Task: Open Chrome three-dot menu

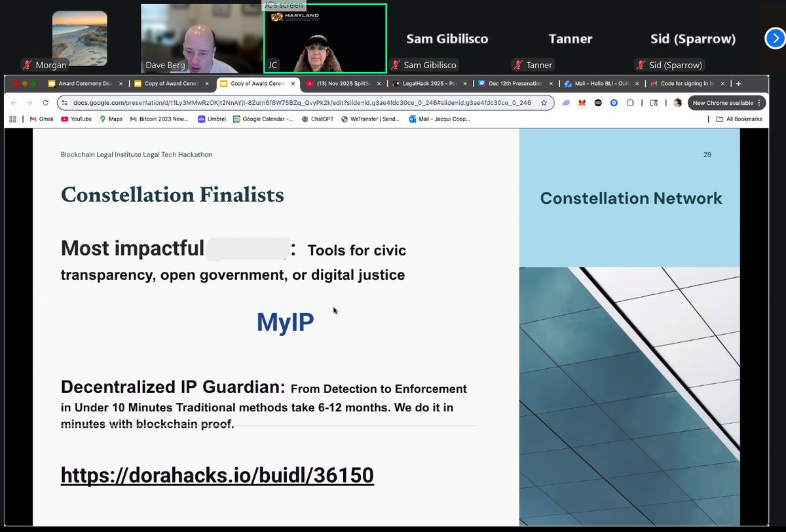Action: 758,103
